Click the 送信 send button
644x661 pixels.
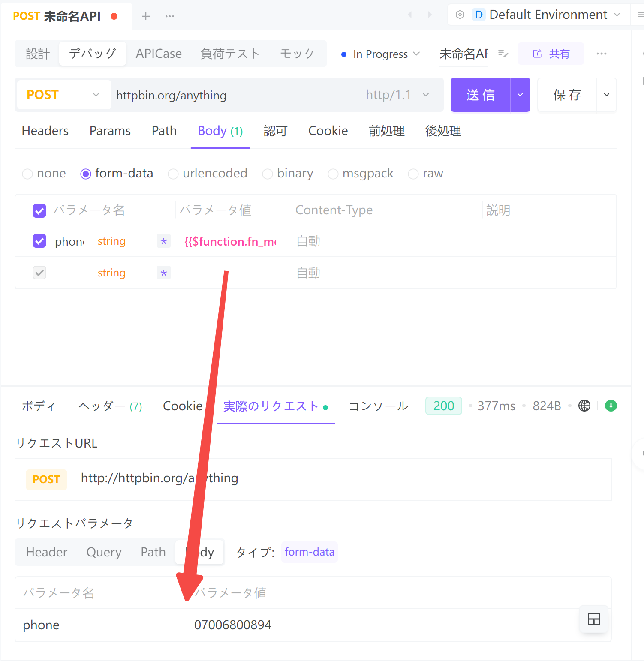[x=480, y=95]
